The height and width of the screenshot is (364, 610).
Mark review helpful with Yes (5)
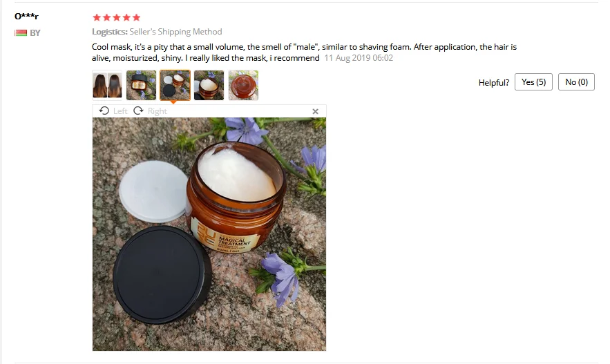[x=533, y=82]
